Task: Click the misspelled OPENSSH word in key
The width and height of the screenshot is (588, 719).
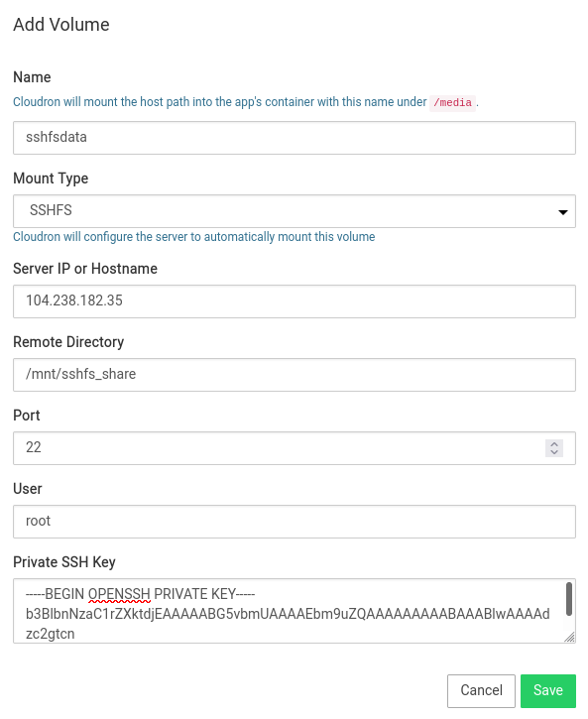Action: click(x=119, y=594)
